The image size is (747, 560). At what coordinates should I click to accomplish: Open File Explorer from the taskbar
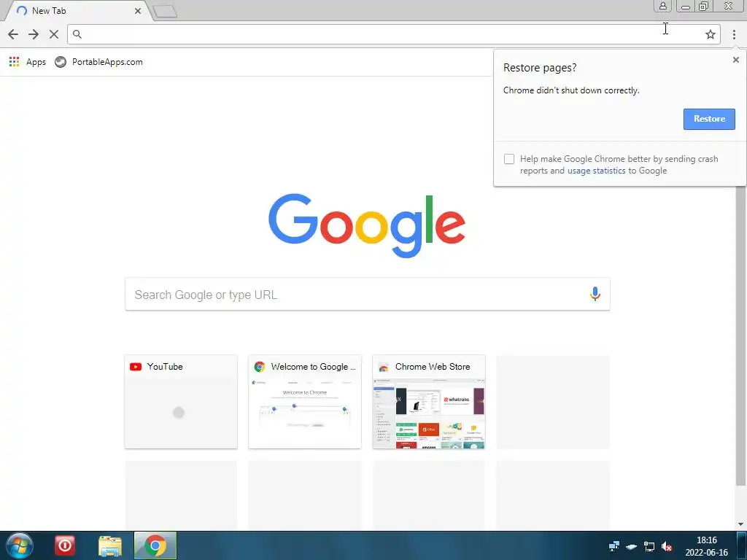(110, 545)
